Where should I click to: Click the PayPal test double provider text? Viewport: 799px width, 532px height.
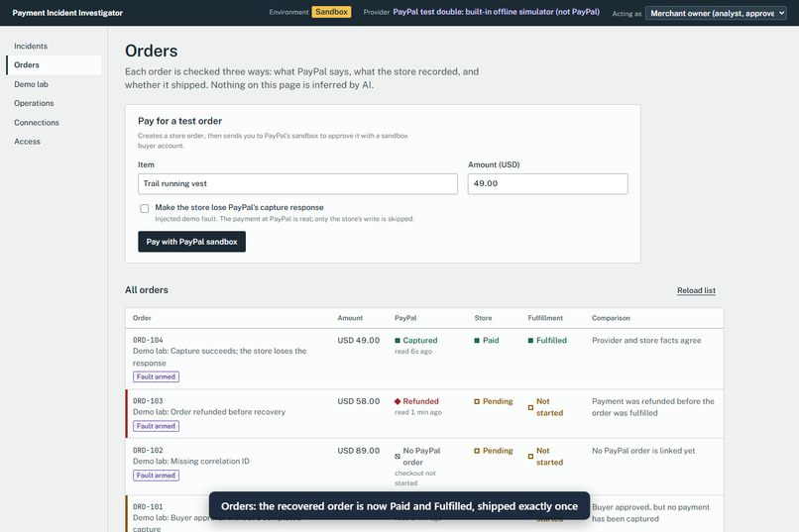pyautogui.click(x=496, y=12)
